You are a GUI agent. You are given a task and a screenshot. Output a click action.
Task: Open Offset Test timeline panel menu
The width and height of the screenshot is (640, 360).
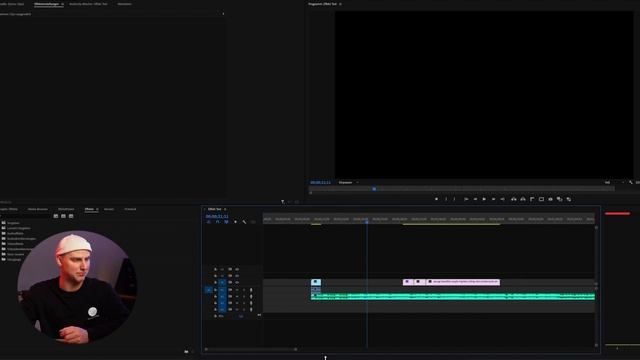[x=225, y=209]
